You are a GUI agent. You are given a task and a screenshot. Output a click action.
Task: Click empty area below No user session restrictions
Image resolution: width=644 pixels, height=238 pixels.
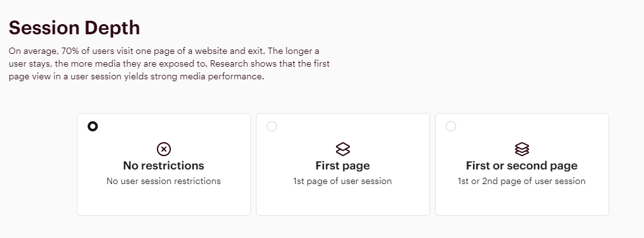[x=163, y=201]
